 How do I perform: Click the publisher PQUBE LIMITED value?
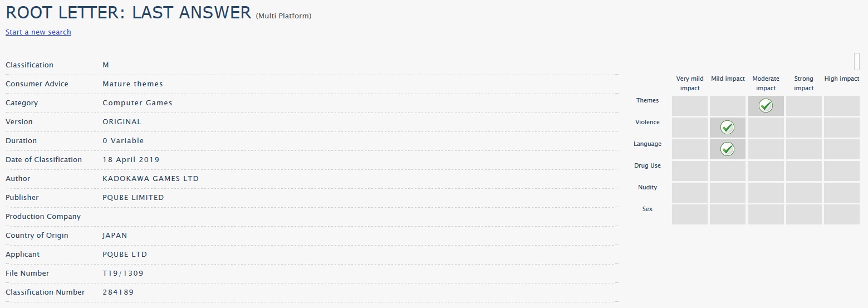pyautogui.click(x=133, y=197)
